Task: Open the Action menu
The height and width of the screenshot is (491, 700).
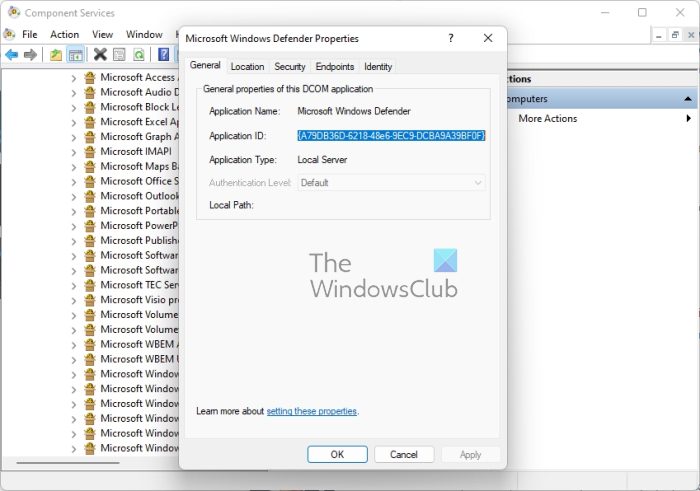Action: click(64, 34)
